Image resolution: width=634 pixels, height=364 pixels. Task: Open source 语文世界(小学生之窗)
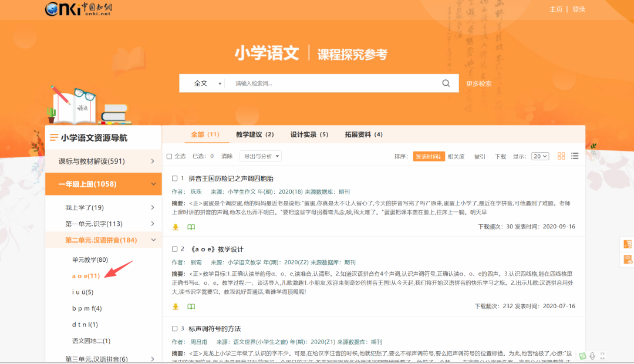click(x=261, y=342)
